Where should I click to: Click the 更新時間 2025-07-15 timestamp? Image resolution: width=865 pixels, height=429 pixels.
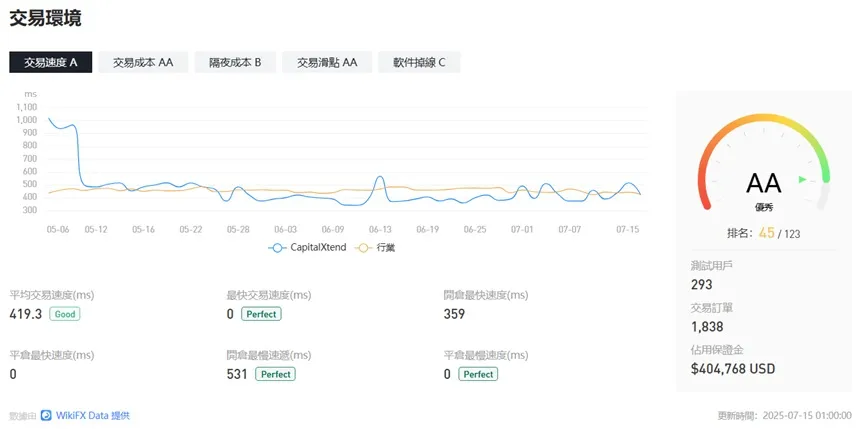pyautogui.click(x=784, y=415)
